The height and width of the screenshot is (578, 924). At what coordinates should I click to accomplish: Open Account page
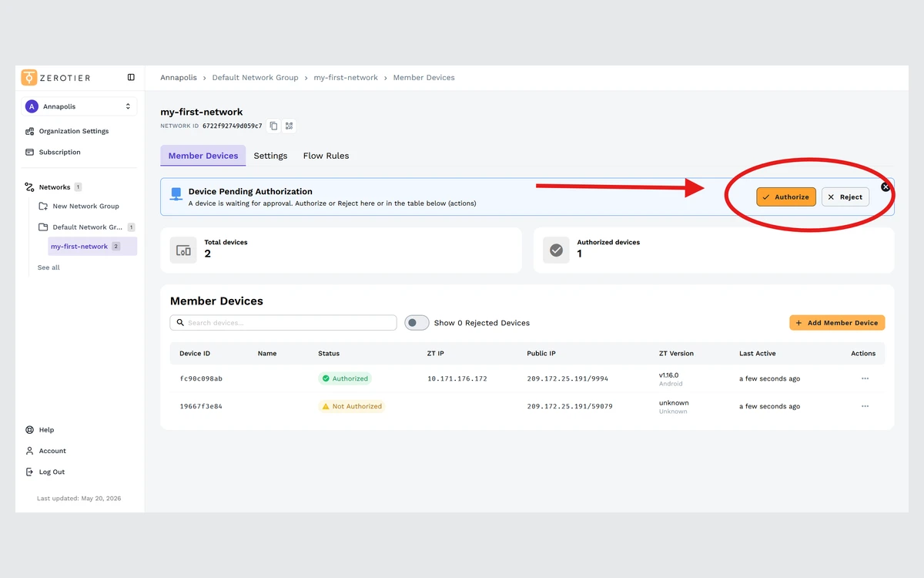coord(46,451)
